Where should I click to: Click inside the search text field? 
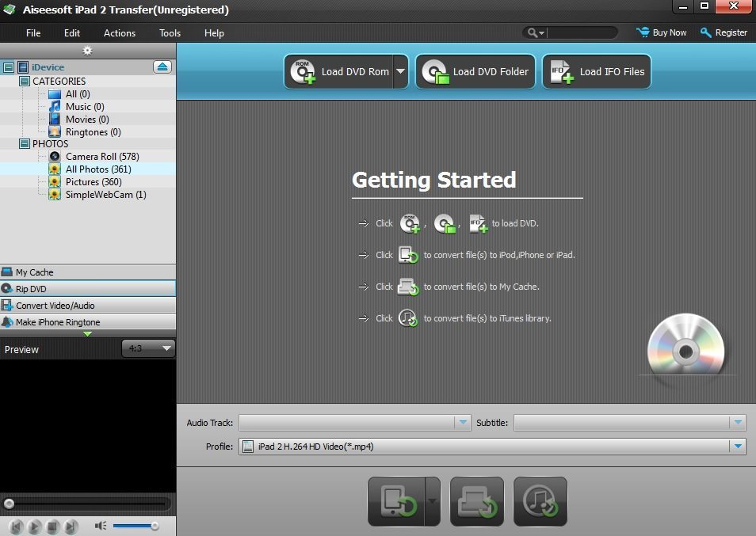point(582,32)
